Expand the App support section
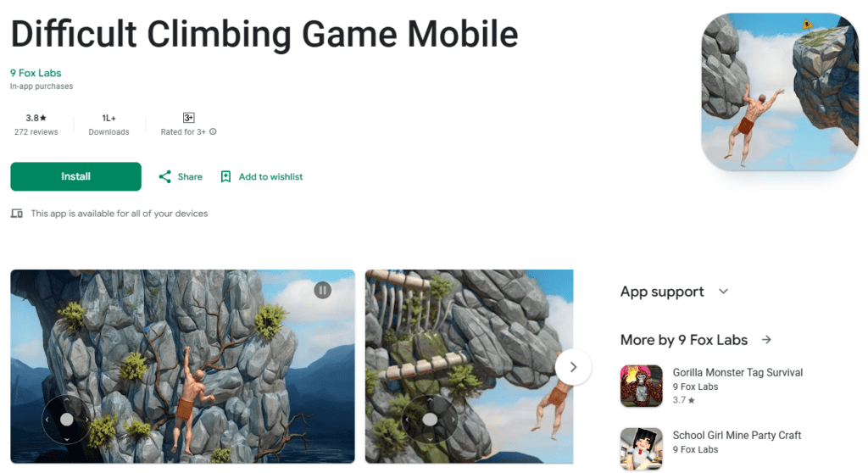Viewport: 868px width, 473px height. [723, 292]
